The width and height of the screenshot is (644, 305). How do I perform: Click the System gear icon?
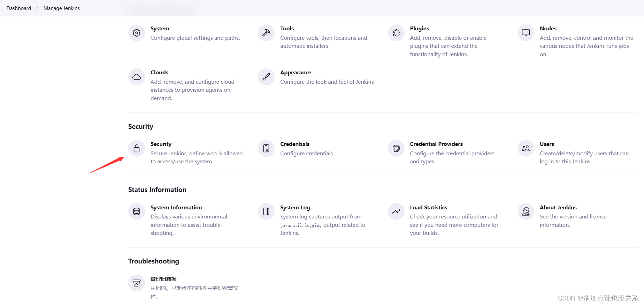pyautogui.click(x=137, y=33)
